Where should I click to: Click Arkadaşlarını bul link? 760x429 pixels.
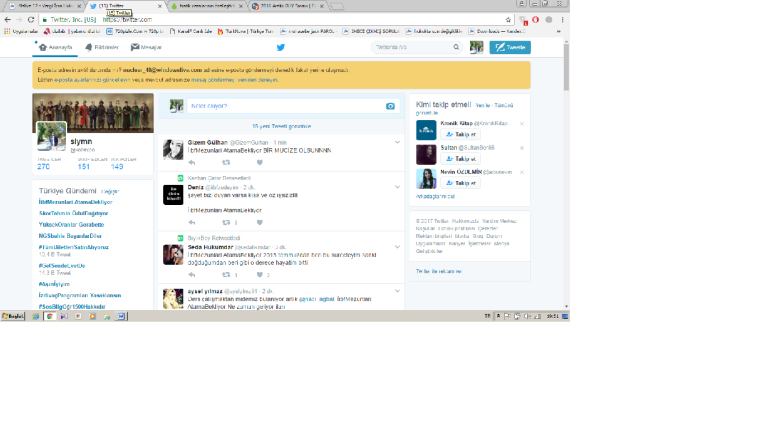435,197
